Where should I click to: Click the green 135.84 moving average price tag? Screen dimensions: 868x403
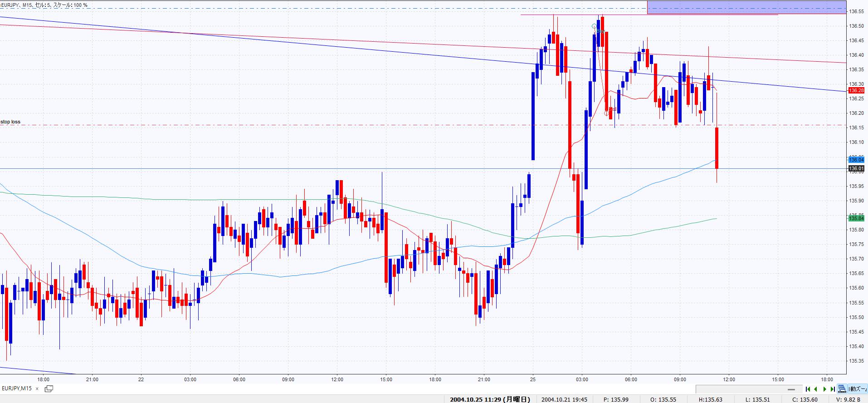point(856,218)
